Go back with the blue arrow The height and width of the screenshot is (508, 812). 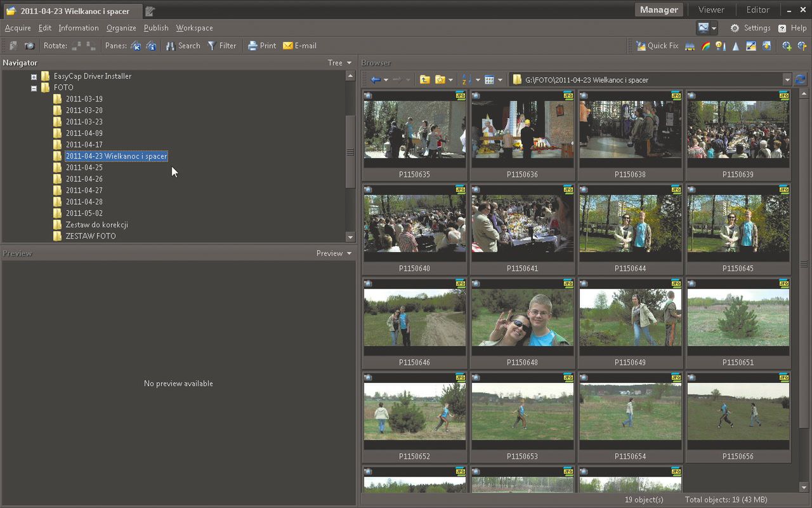376,79
